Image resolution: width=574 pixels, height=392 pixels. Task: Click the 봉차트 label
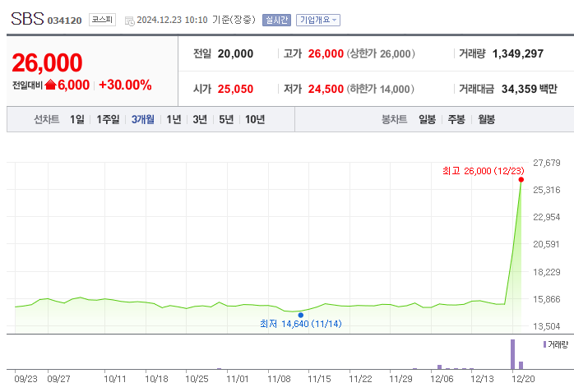[395, 119]
